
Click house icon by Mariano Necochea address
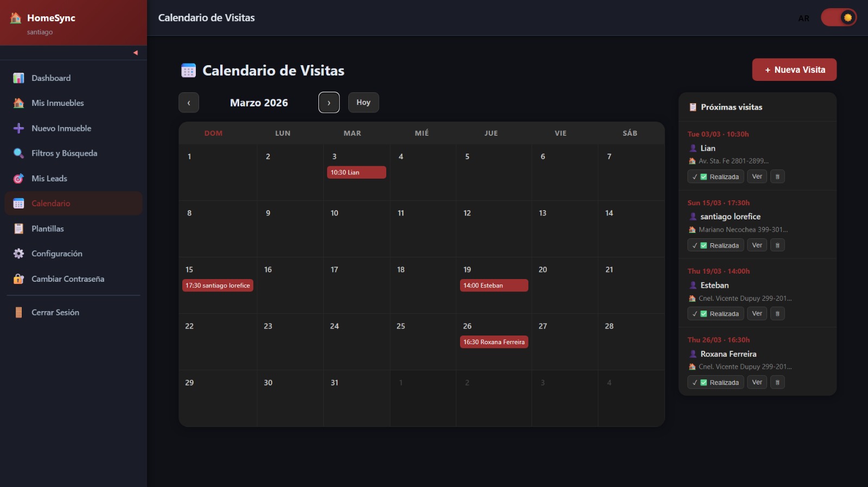(692, 230)
